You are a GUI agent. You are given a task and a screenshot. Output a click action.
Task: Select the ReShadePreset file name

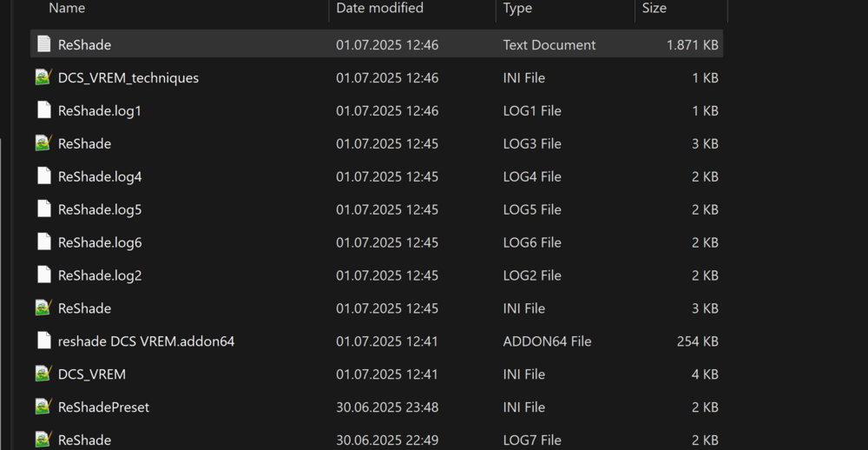(x=103, y=407)
